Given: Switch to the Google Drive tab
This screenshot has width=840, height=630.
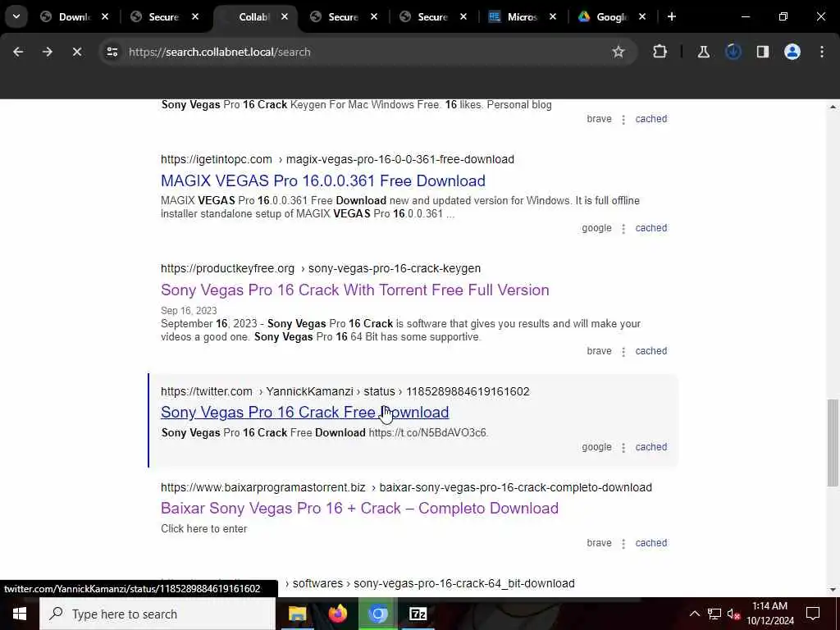Looking at the screenshot, I should click(x=610, y=17).
